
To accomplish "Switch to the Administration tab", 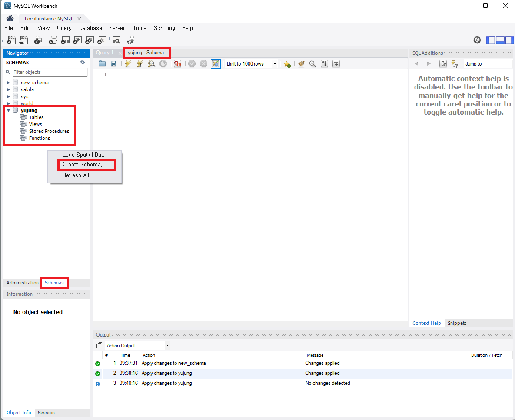I will click(22, 283).
